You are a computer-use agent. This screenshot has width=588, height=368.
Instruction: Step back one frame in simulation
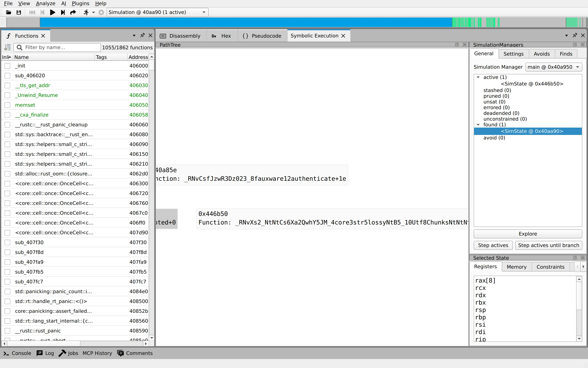point(42,12)
